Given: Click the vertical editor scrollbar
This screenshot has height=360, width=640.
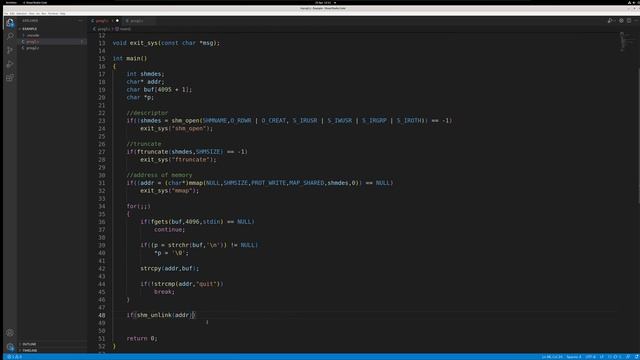Looking at the screenshot, I should click(x=638, y=135).
